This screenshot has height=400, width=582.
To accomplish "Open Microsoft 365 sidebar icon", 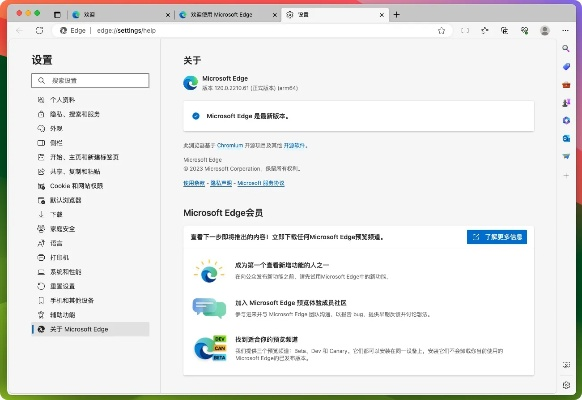I will click(566, 121).
